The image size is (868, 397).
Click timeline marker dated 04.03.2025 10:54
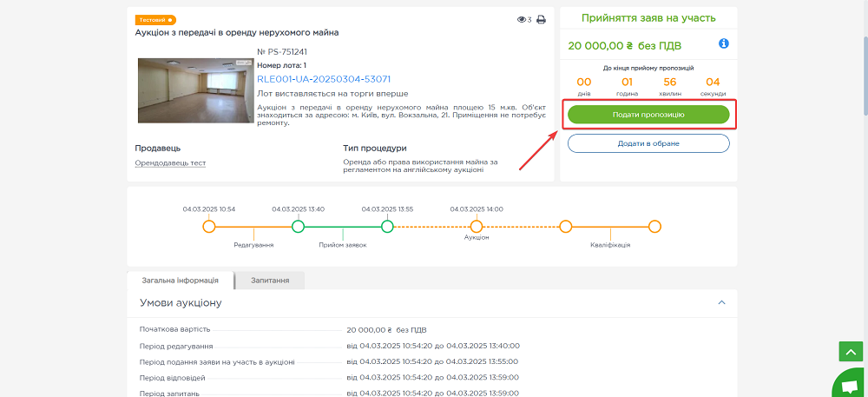tap(208, 227)
